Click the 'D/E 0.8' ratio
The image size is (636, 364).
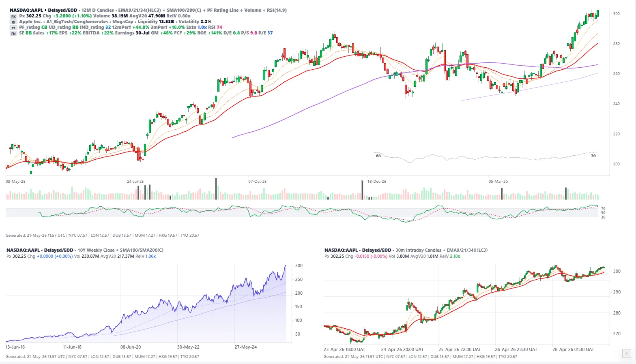[232, 33]
